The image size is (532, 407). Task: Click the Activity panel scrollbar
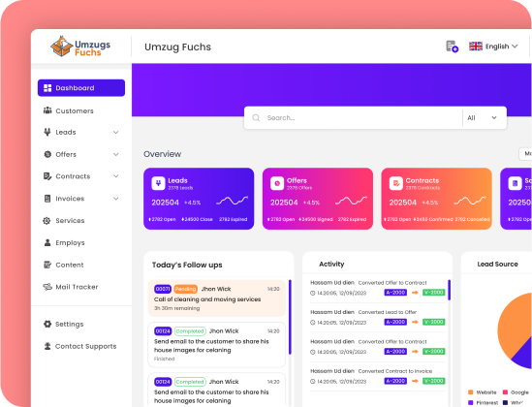(450, 290)
